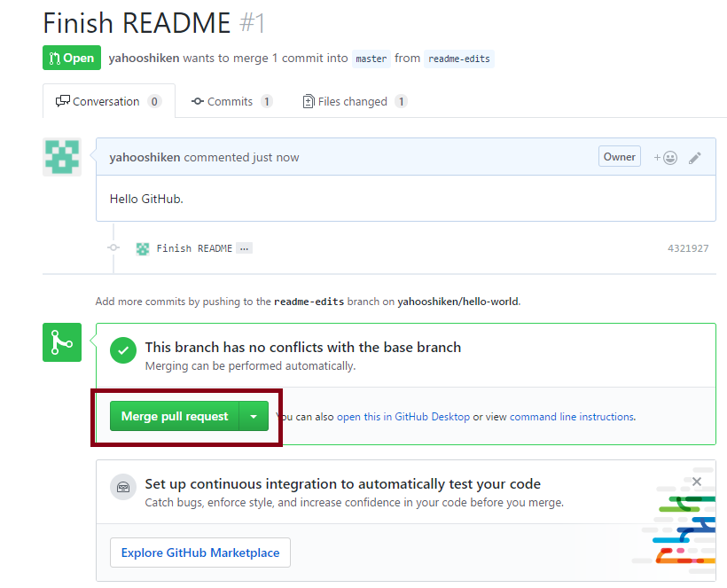Open the Commits tab
727x588 pixels.
[231, 101]
